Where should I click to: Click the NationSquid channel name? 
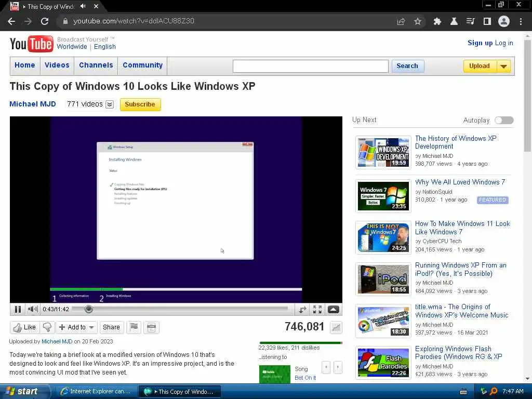tap(437, 192)
